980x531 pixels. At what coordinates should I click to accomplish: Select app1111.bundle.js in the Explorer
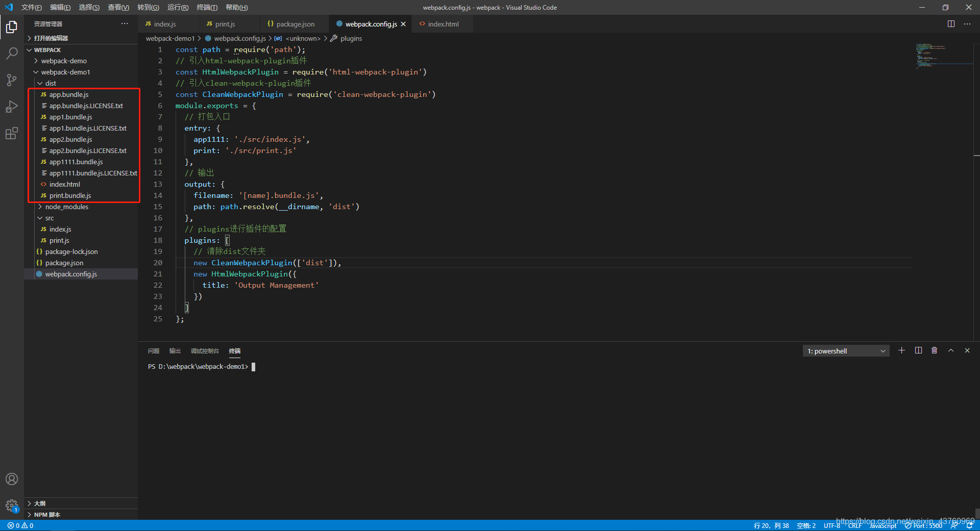[x=76, y=162]
